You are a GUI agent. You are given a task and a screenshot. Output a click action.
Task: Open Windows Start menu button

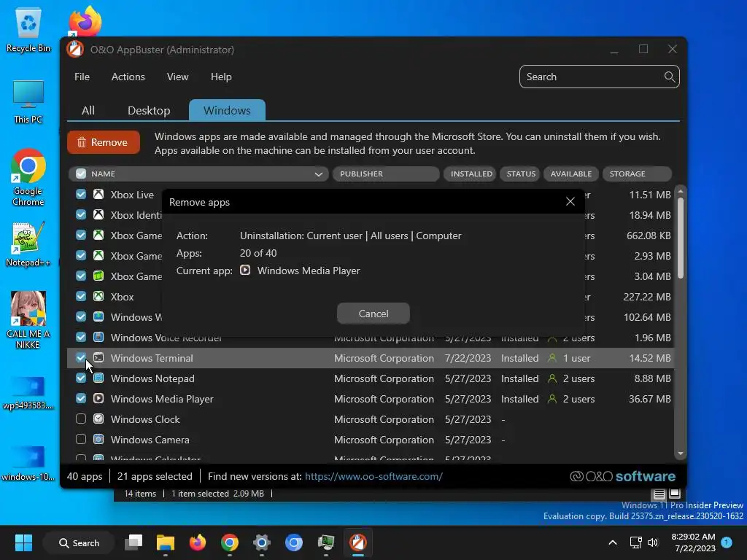pos(23,542)
